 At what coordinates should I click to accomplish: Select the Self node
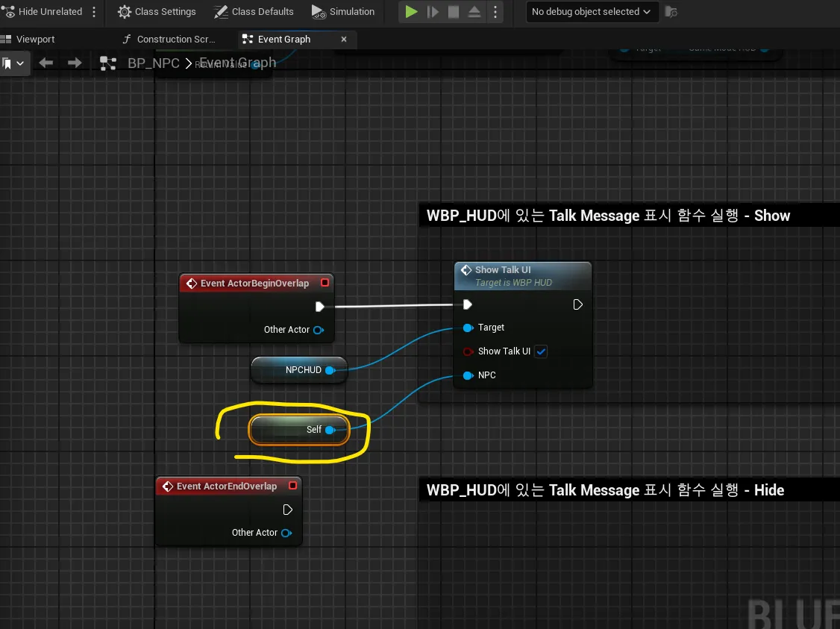tap(299, 430)
